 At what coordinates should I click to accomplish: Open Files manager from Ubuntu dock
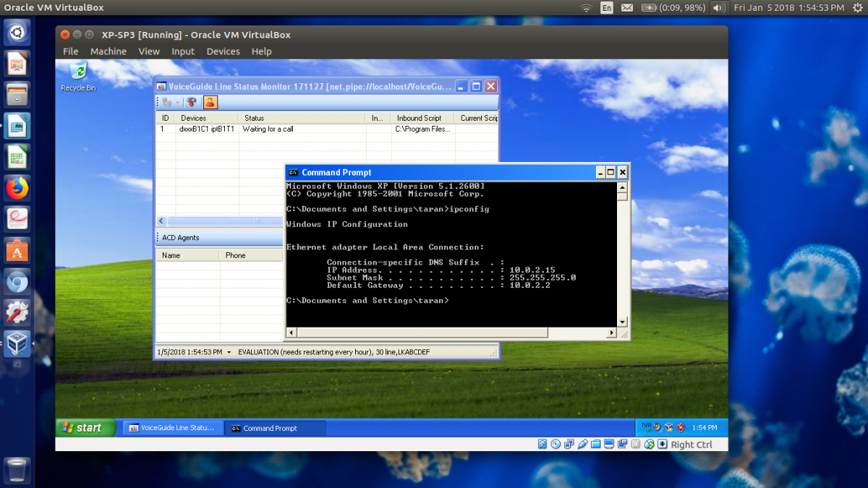17,95
